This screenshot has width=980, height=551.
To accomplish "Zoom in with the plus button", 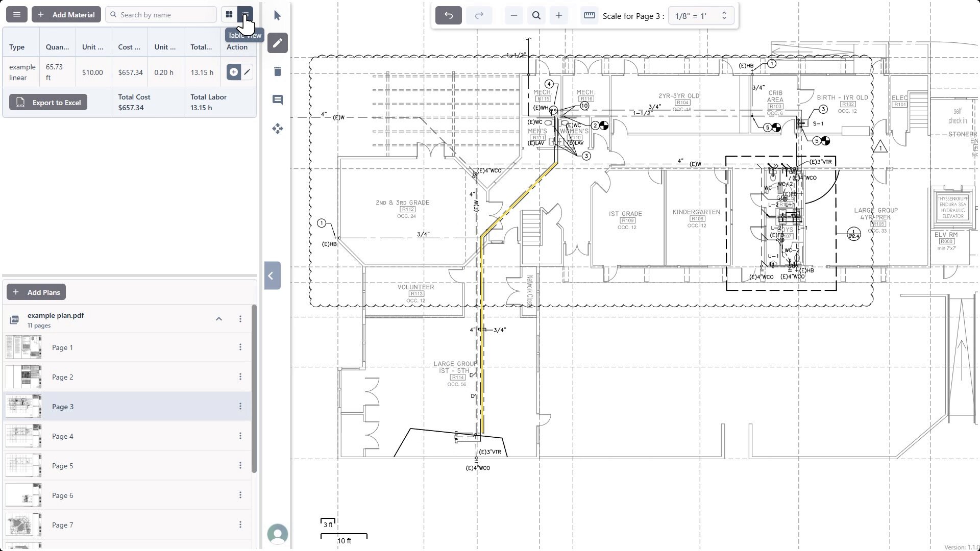I will coord(559,16).
